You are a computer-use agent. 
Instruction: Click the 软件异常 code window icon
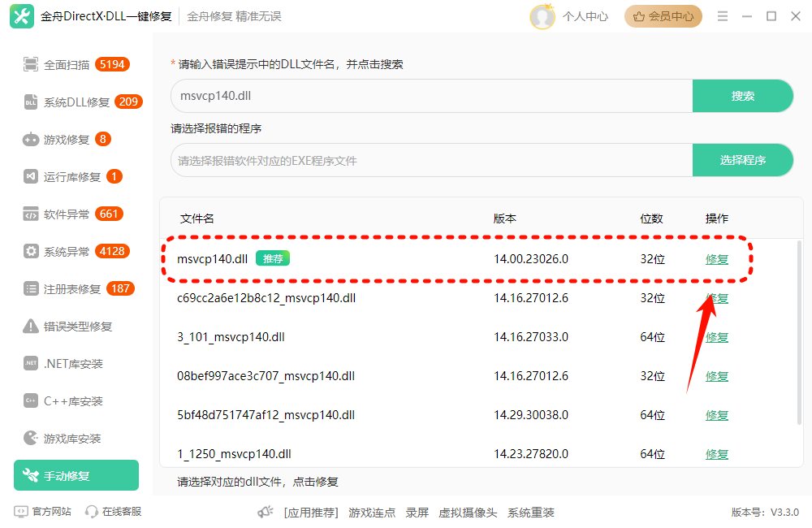pos(31,214)
